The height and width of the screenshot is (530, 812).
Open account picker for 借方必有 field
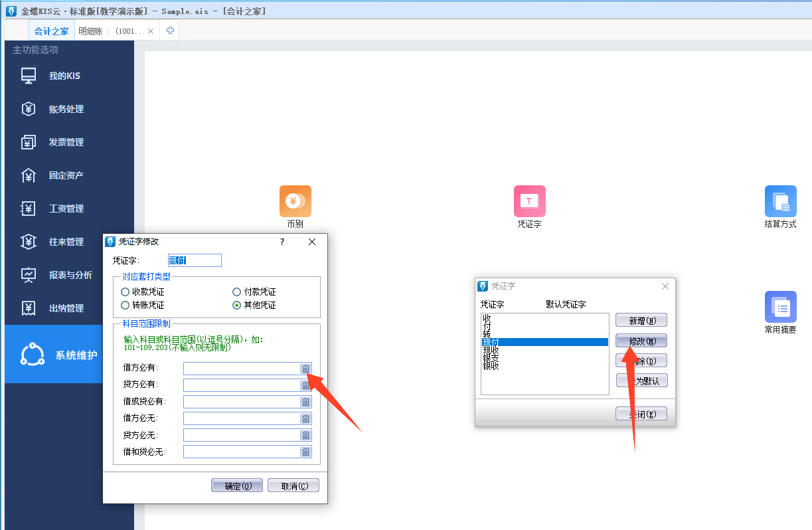[305, 369]
